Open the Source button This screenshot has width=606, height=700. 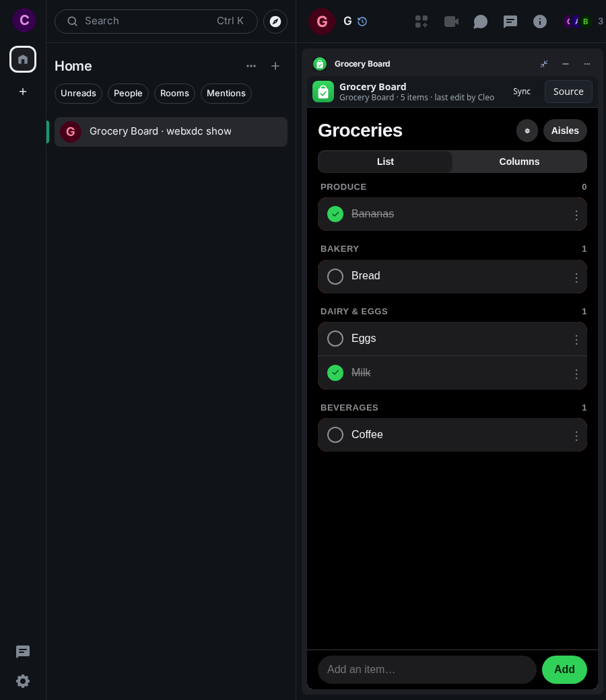click(x=568, y=92)
